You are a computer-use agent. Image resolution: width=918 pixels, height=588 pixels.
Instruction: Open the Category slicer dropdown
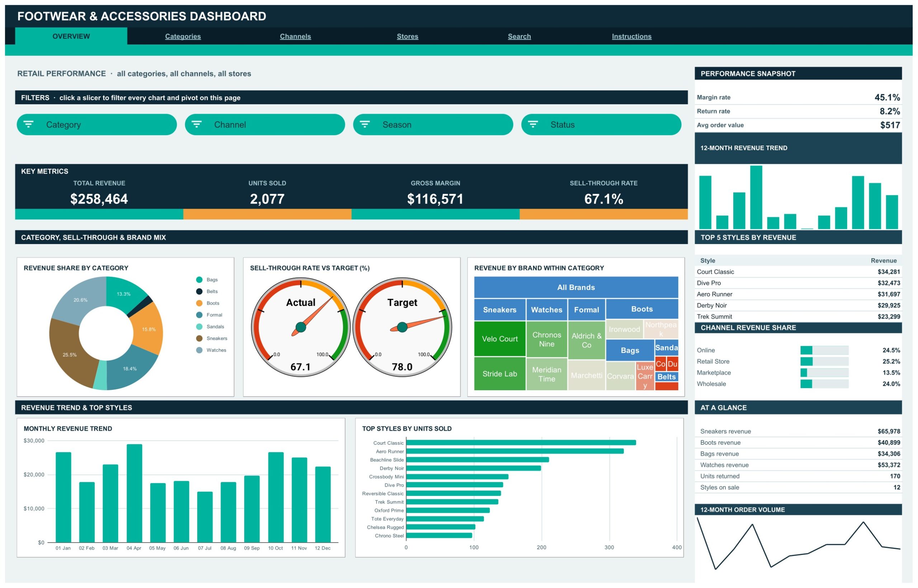coord(97,124)
